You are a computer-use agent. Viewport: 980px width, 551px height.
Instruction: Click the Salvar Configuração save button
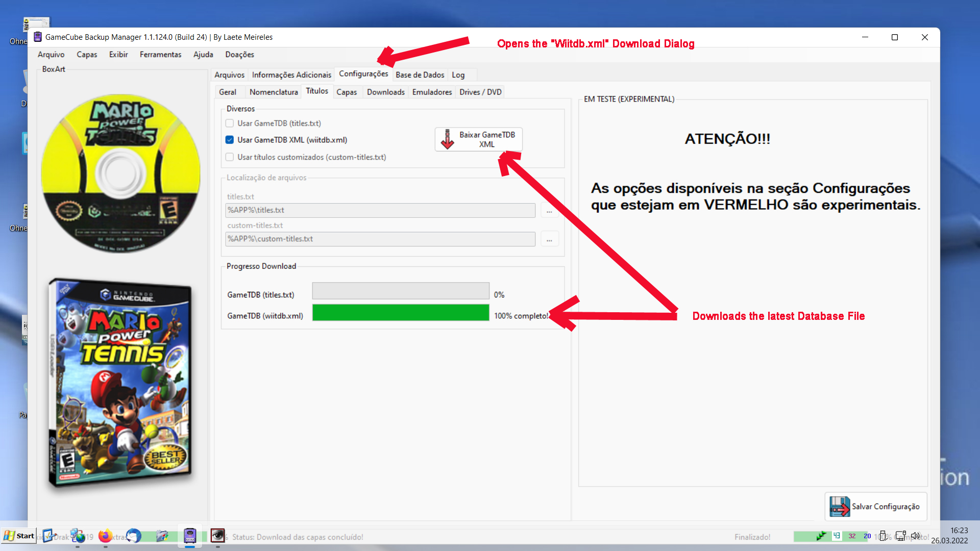point(876,507)
